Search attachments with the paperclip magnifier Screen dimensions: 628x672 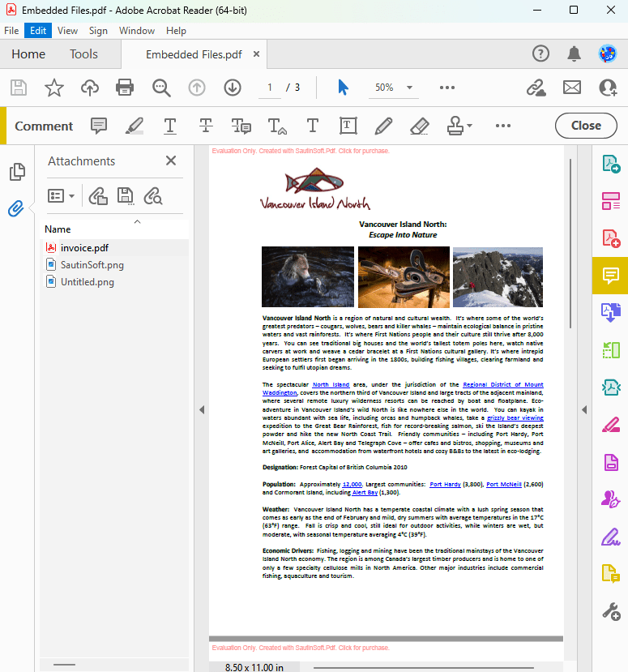[x=153, y=196]
